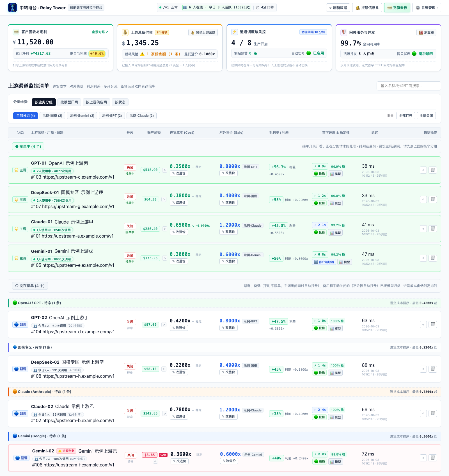Viewport: 449px width, 476px height.
Task: Click 改售价 for Claude-01 sale price
Action: click(x=229, y=232)
